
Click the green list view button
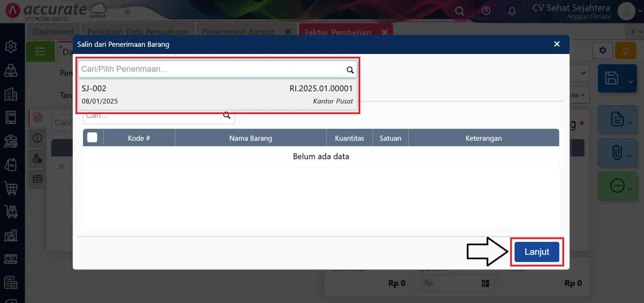point(40,51)
